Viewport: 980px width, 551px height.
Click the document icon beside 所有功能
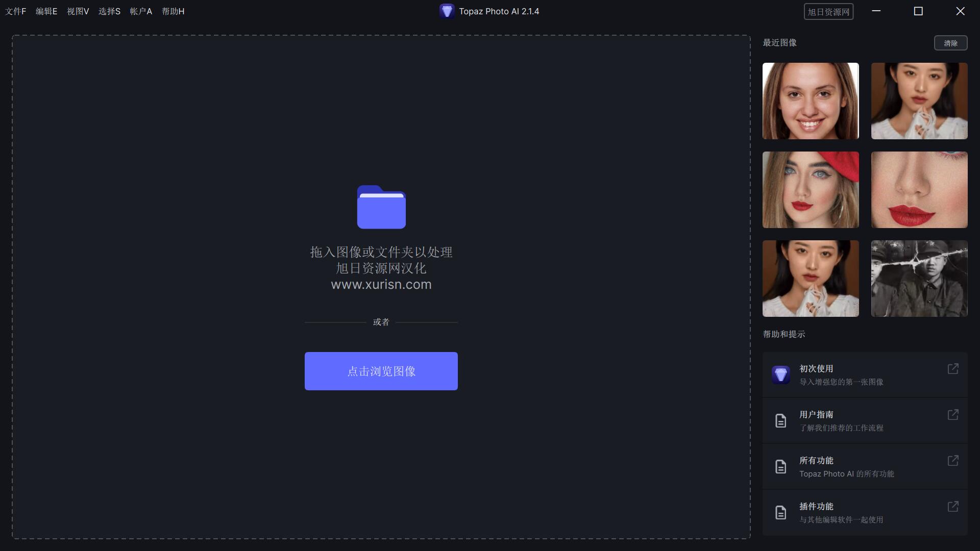781,467
